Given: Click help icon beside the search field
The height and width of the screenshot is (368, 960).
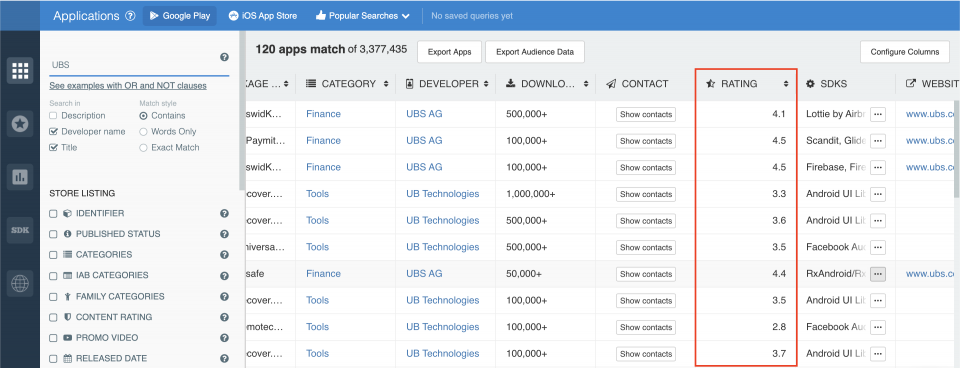Looking at the screenshot, I should pyautogui.click(x=224, y=57).
